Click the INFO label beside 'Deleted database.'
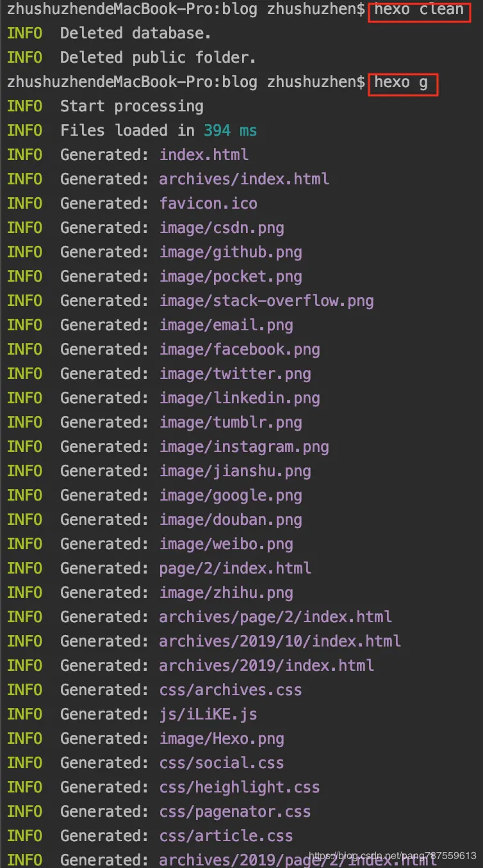This screenshot has height=868, width=483. pos(24,33)
